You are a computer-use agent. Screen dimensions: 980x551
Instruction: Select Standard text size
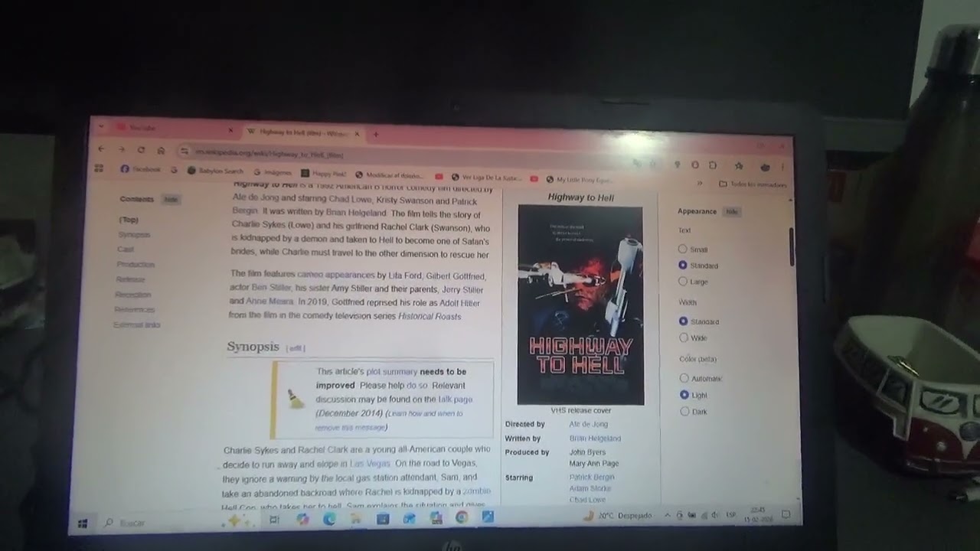tap(683, 265)
